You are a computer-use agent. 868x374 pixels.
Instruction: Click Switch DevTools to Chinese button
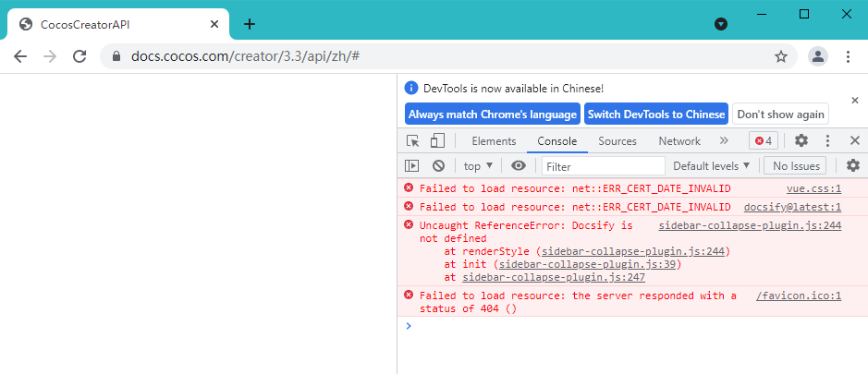656,115
